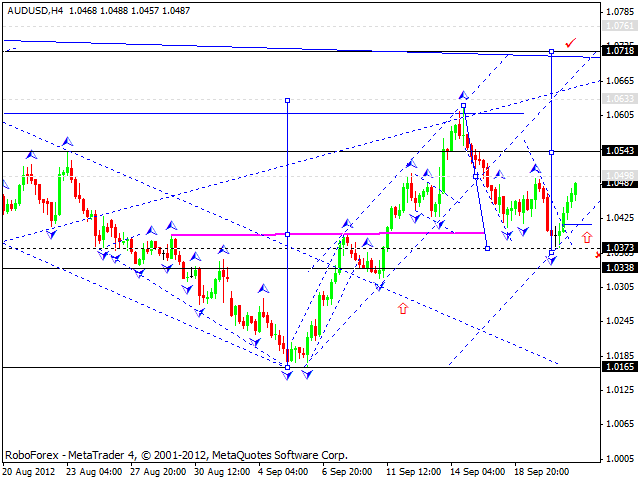This screenshot has width=640, height=480.
Task: Click handle where 4 Sep line crosses magenta line
Action: [287, 234]
